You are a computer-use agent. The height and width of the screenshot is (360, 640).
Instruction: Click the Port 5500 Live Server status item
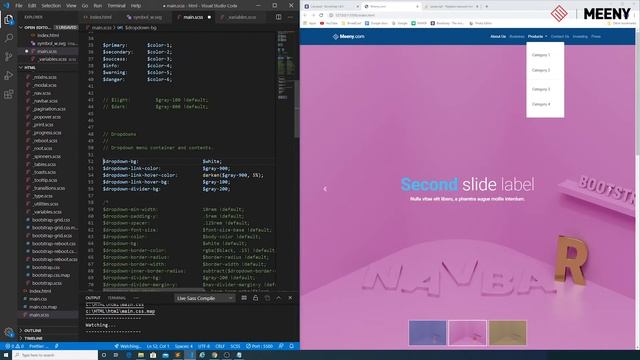259,346
